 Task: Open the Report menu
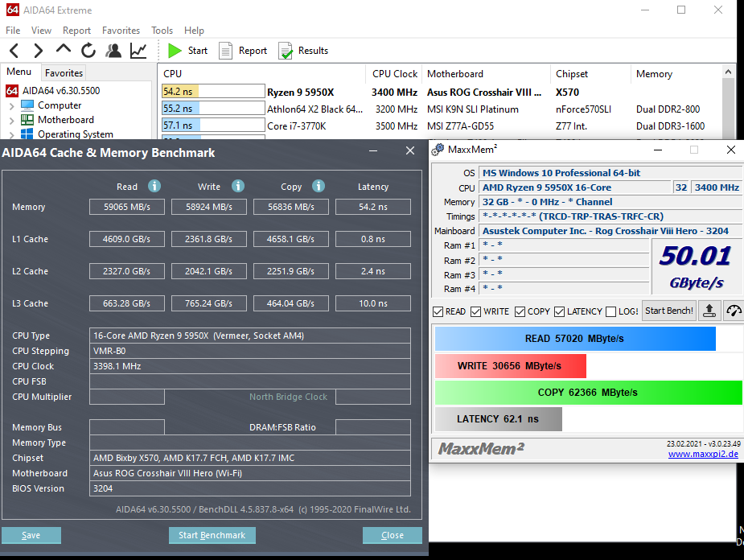(x=76, y=31)
